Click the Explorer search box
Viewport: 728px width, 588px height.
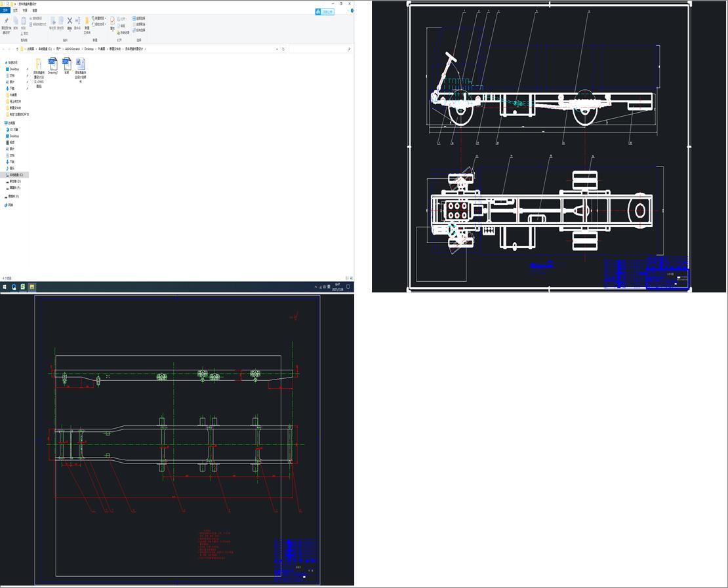[319, 49]
